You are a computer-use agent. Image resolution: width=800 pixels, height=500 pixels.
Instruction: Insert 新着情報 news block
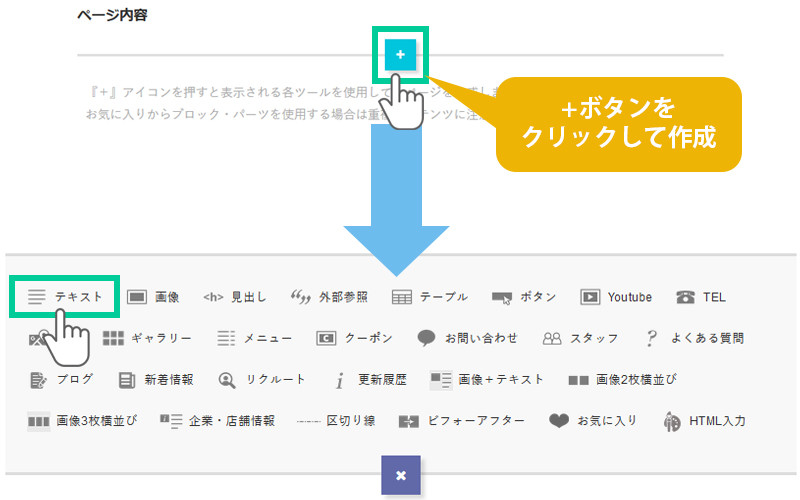tap(156, 379)
